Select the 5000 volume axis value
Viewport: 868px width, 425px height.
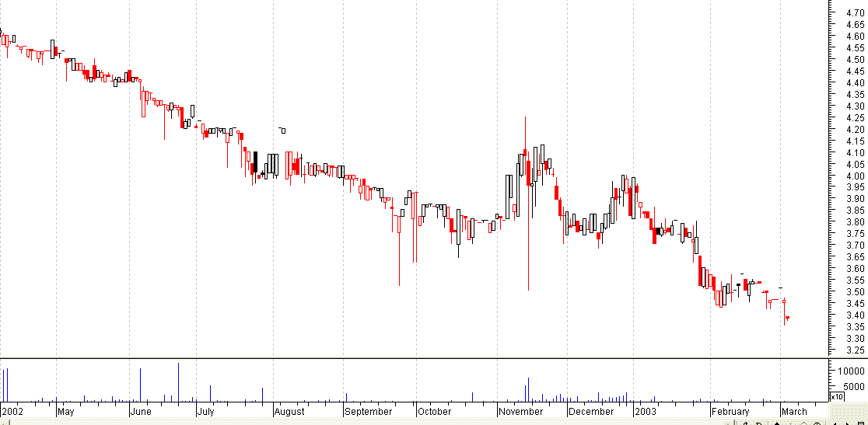pos(856,385)
